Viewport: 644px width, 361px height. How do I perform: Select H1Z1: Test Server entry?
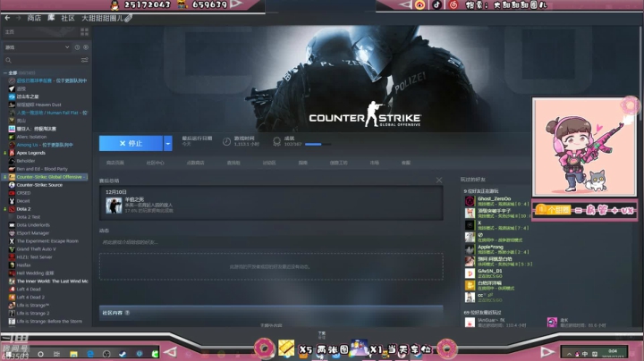point(34,257)
